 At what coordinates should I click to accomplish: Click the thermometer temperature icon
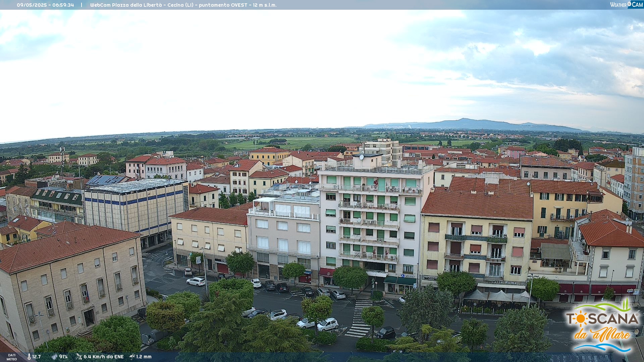[x=29, y=357]
